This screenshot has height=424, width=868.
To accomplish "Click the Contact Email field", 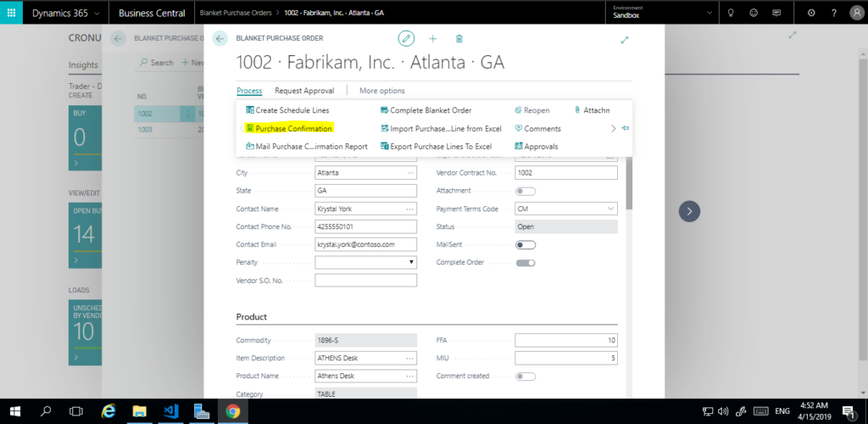I will 366,244.
